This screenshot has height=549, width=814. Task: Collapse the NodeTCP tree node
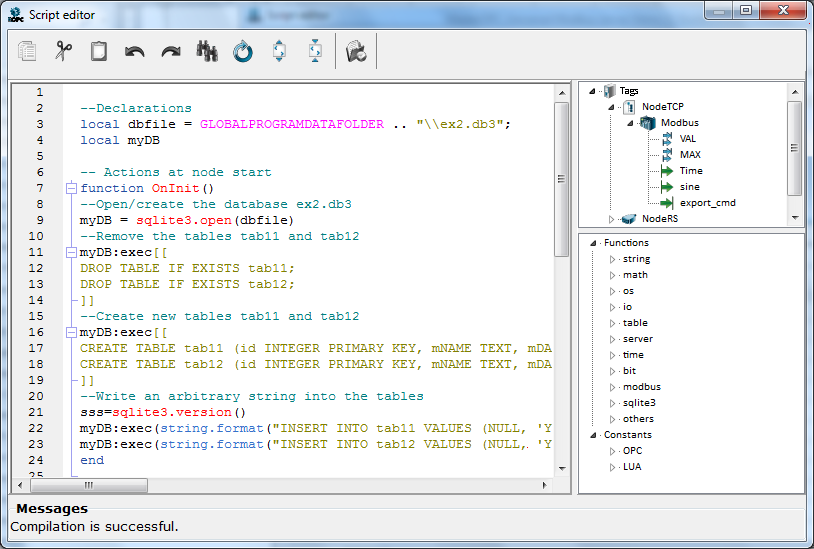[x=612, y=107]
